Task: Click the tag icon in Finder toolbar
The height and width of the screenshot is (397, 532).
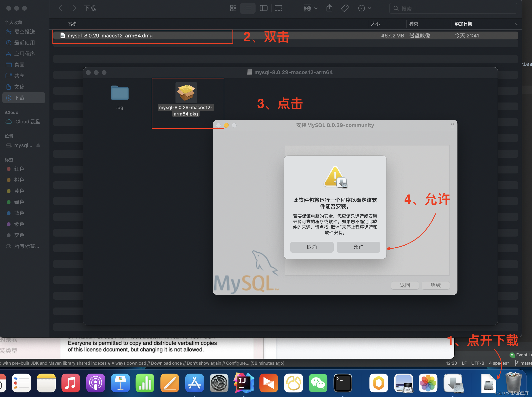Action: pyautogui.click(x=345, y=8)
